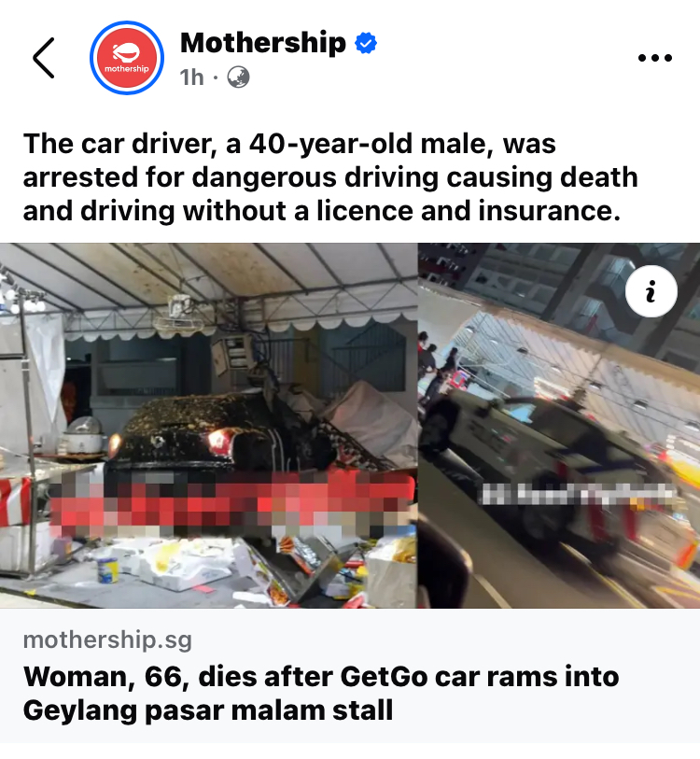Click the pixelated red banner in the crash photo
700x759 pixels.
[232, 503]
